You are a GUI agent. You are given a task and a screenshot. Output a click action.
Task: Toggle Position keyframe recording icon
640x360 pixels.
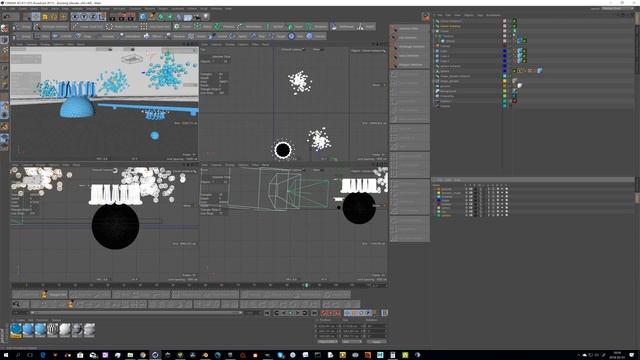click(x=348, y=313)
